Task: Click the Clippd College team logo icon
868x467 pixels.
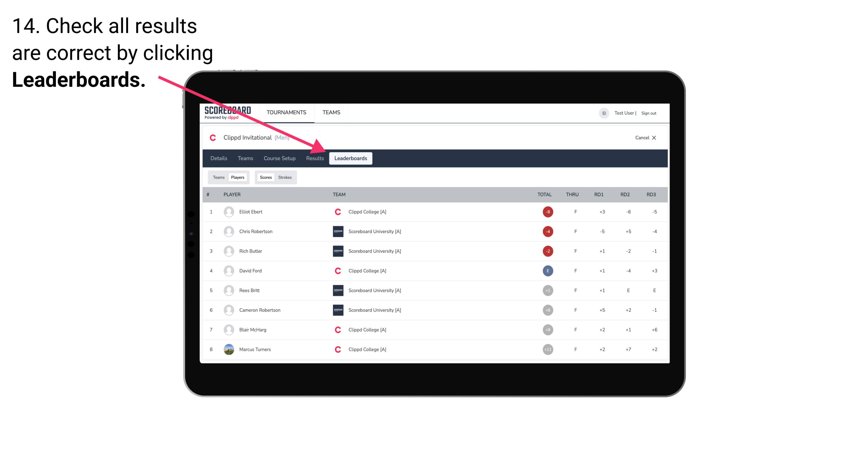Action: [336, 212]
